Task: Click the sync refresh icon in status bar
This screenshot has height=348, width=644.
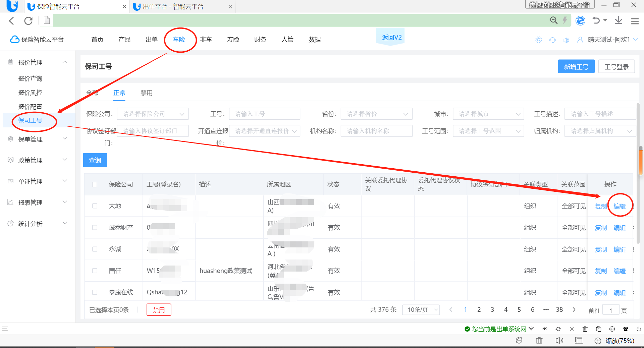Action: (x=558, y=329)
